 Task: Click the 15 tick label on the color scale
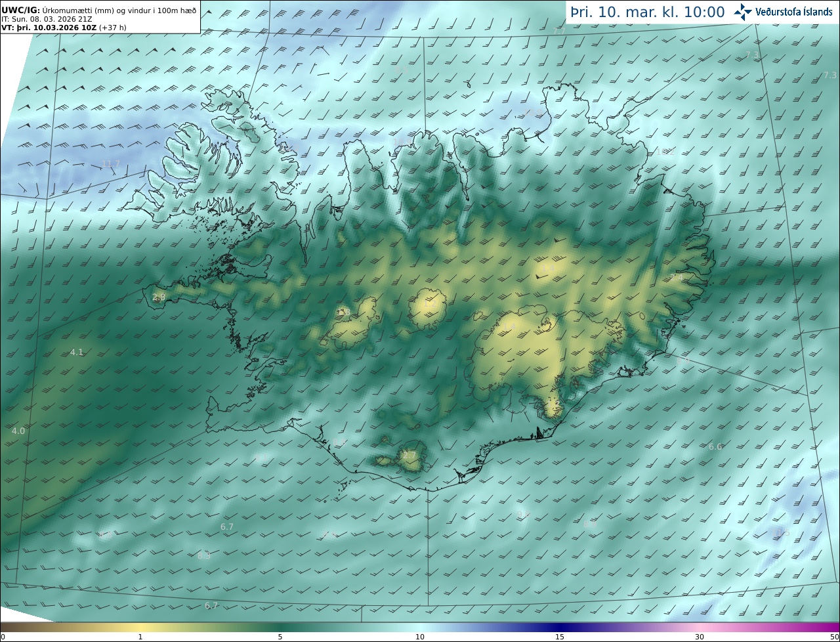coord(560,637)
